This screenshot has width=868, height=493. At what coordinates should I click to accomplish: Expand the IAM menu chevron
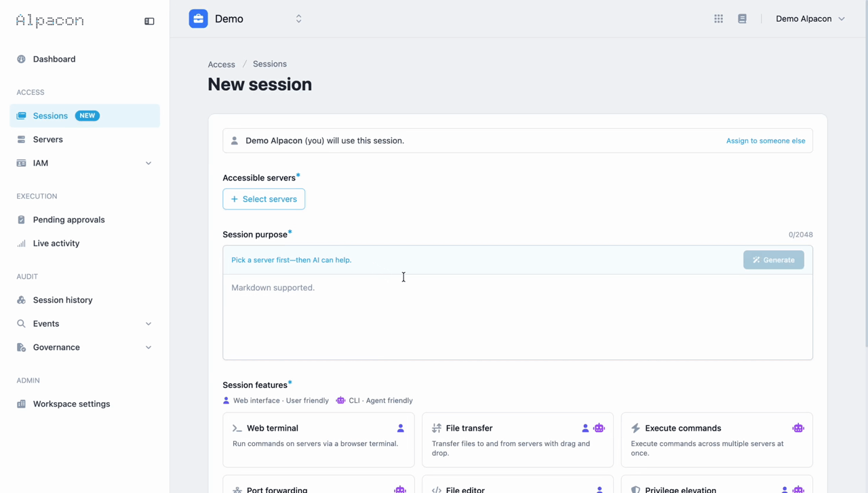pyautogui.click(x=149, y=163)
